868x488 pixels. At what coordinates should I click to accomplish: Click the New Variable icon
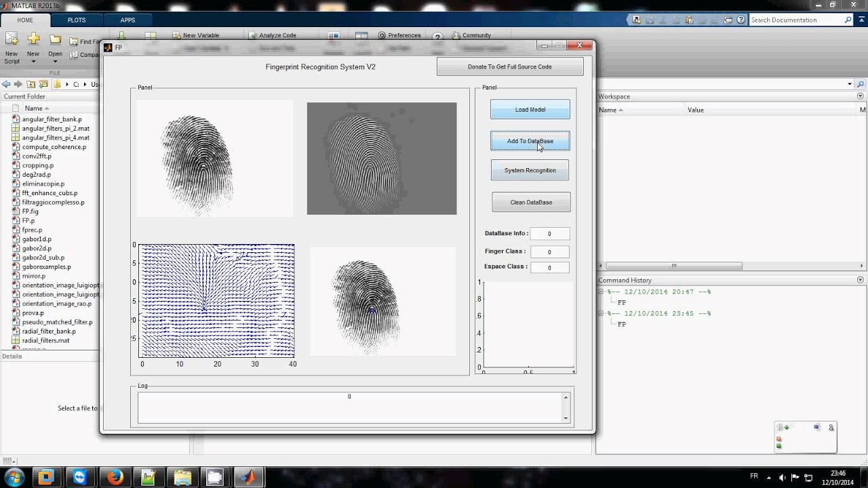(x=176, y=35)
